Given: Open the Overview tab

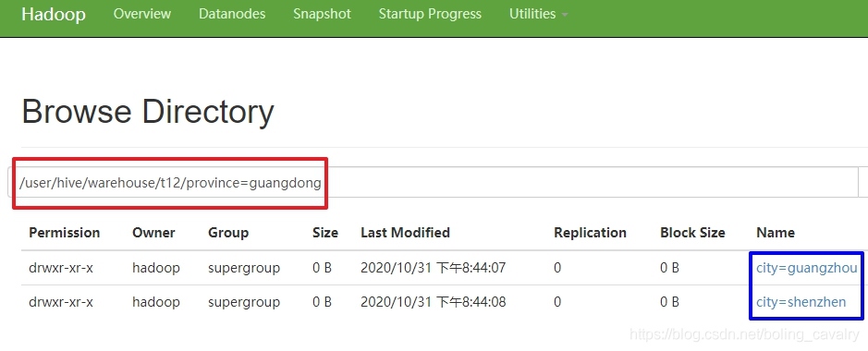Looking at the screenshot, I should coord(142,14).
